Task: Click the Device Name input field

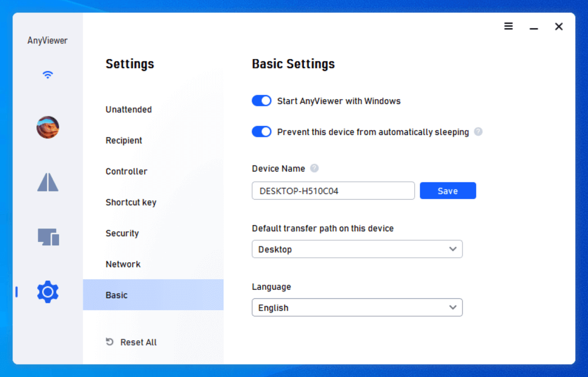Action: click(x=333, y=191)
